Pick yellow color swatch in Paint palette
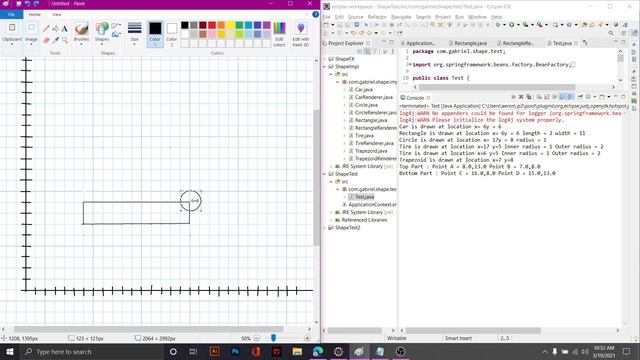The width and height of the screenshot is (640, 360). coord(230,25)
